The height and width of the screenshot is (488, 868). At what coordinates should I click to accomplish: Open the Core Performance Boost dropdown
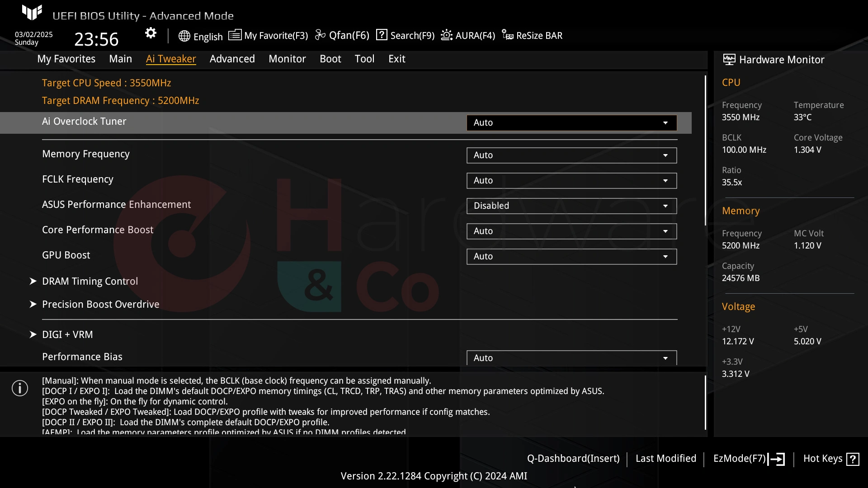tap(571, 231)
